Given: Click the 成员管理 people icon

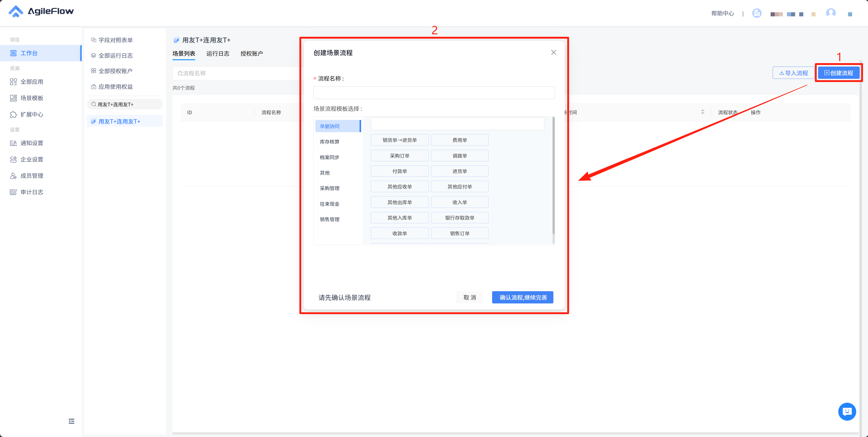Looking at the screenshot, I should [13, 176].
